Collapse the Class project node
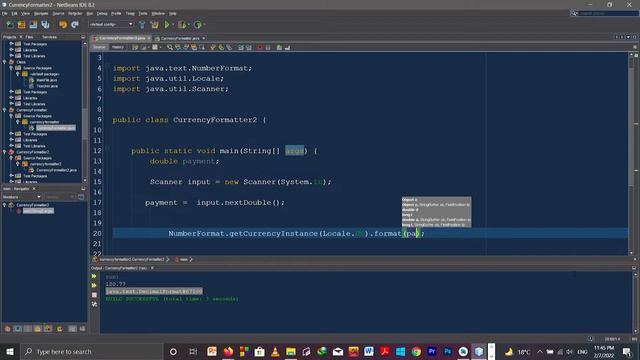This screenshot has height=360, width=640. point(4,62)
